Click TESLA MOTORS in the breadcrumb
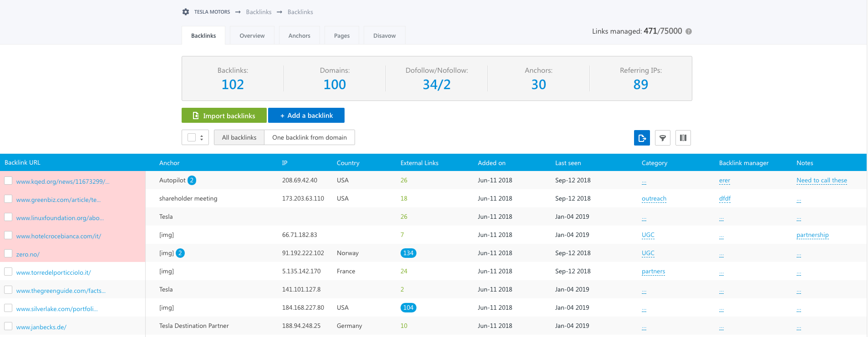The height and width of the screenshot is (337, 868). coord(212,12)
